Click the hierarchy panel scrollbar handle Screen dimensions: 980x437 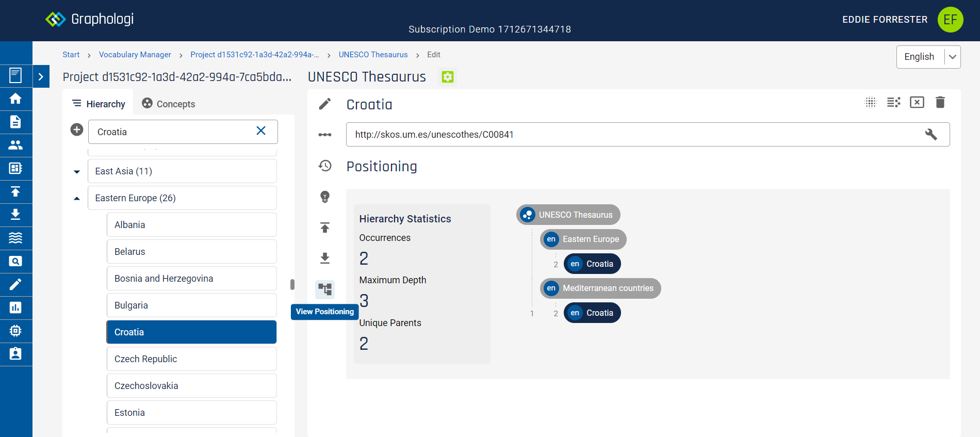292,284
